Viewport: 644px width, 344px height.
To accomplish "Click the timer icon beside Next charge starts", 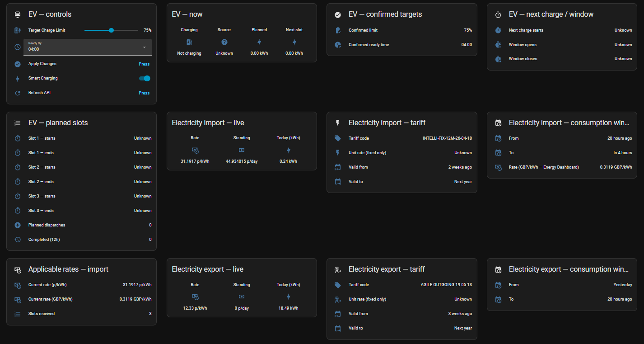I will point(498,30).
